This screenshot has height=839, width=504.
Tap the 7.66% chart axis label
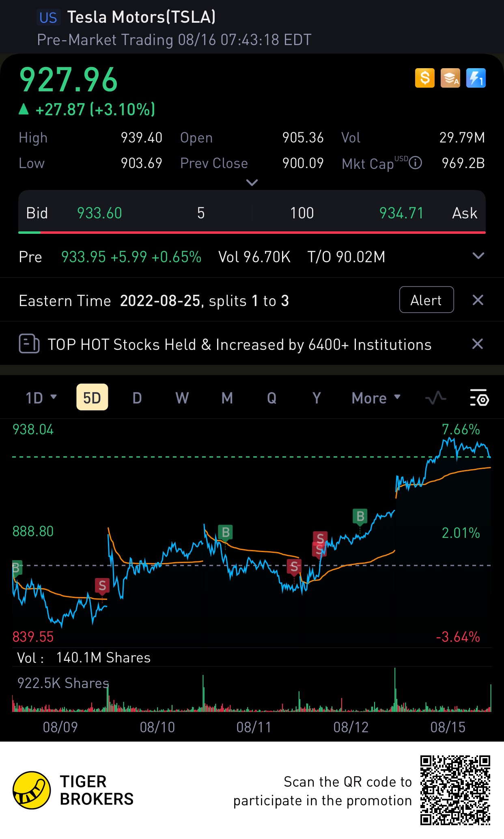tap(461, 429)
